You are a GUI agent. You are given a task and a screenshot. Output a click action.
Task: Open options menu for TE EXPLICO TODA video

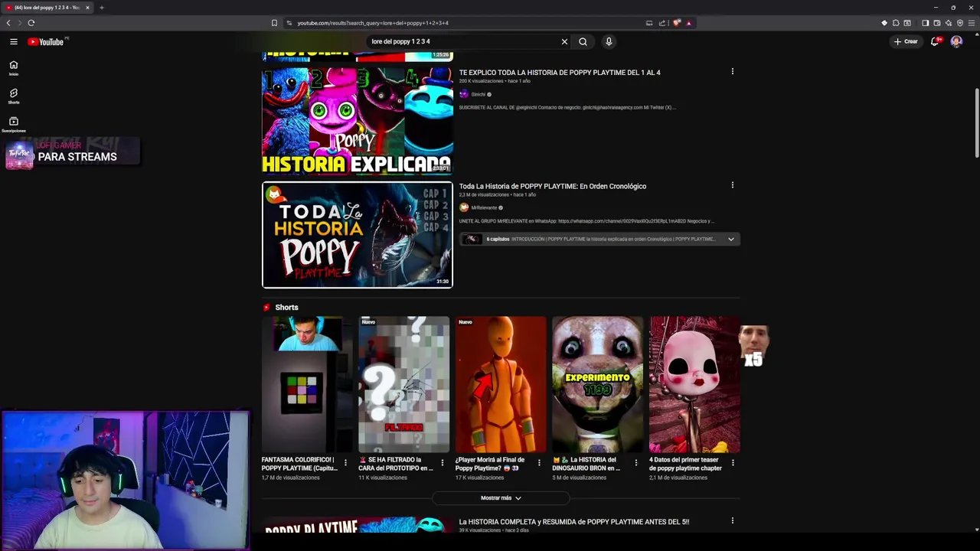(x=732, y=71)
